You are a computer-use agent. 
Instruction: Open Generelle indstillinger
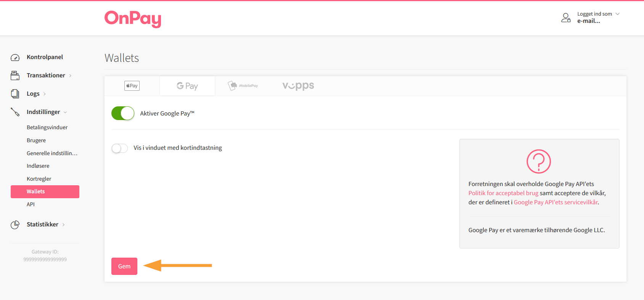click(52, 153)
